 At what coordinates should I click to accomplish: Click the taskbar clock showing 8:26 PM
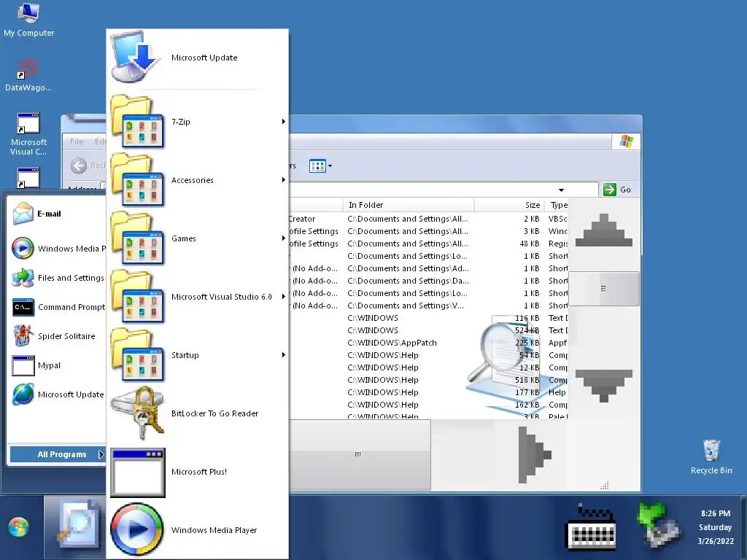point(715,527)
